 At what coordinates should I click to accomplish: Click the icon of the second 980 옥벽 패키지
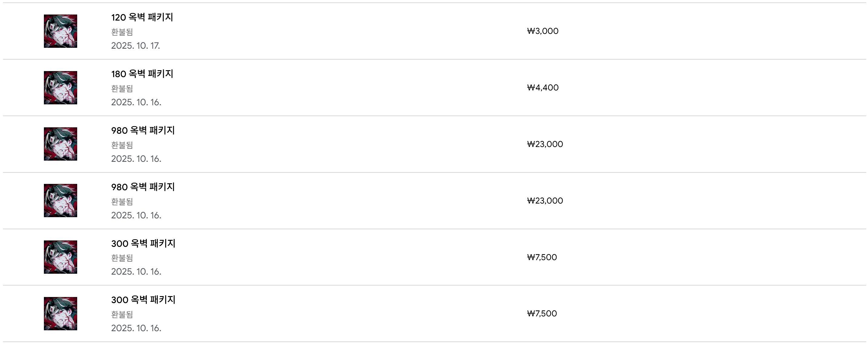(60, 201)
